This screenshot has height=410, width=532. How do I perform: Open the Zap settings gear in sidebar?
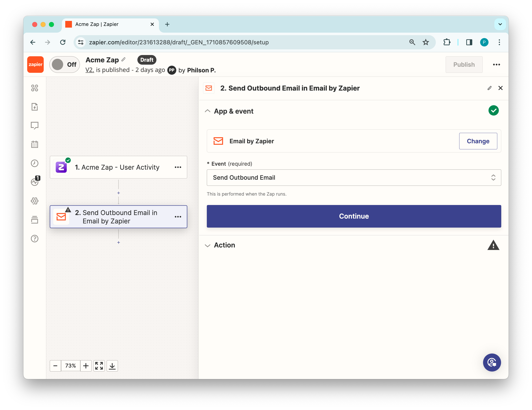pos(35,201)
